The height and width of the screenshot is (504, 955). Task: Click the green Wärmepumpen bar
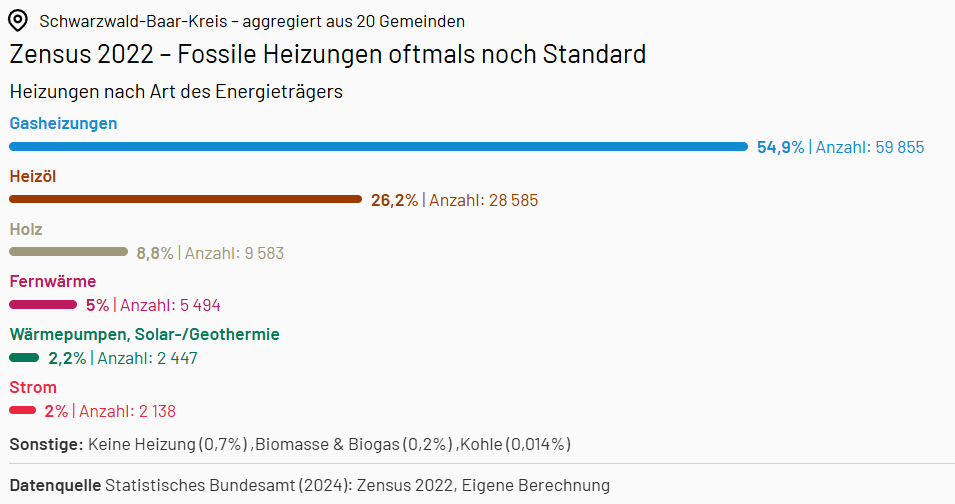pyautogui.click(x=24, y=358)
